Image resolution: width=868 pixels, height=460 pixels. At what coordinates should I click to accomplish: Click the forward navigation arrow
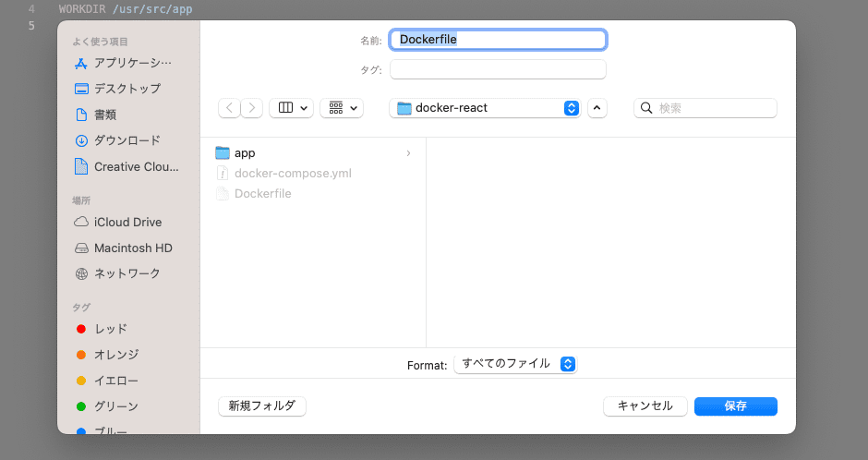(x=252, y=108)
